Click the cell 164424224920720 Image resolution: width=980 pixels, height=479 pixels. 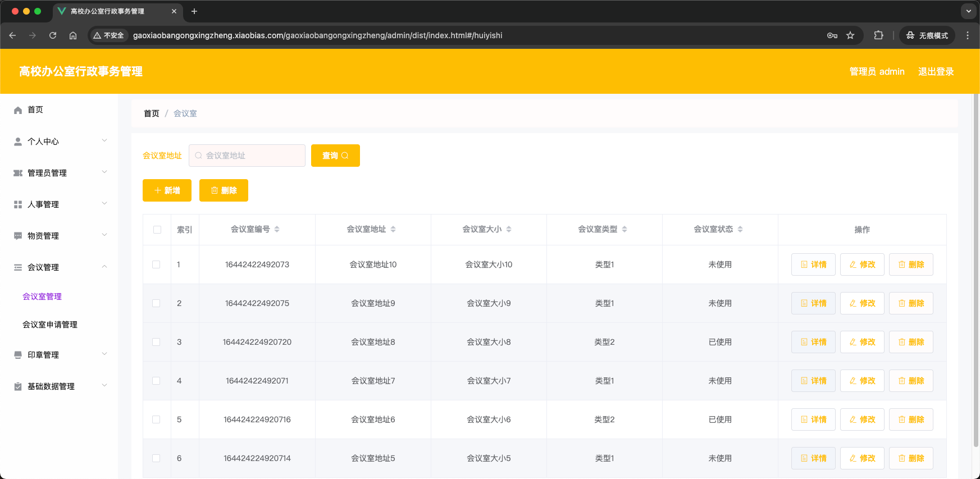[x=257, y=342]
